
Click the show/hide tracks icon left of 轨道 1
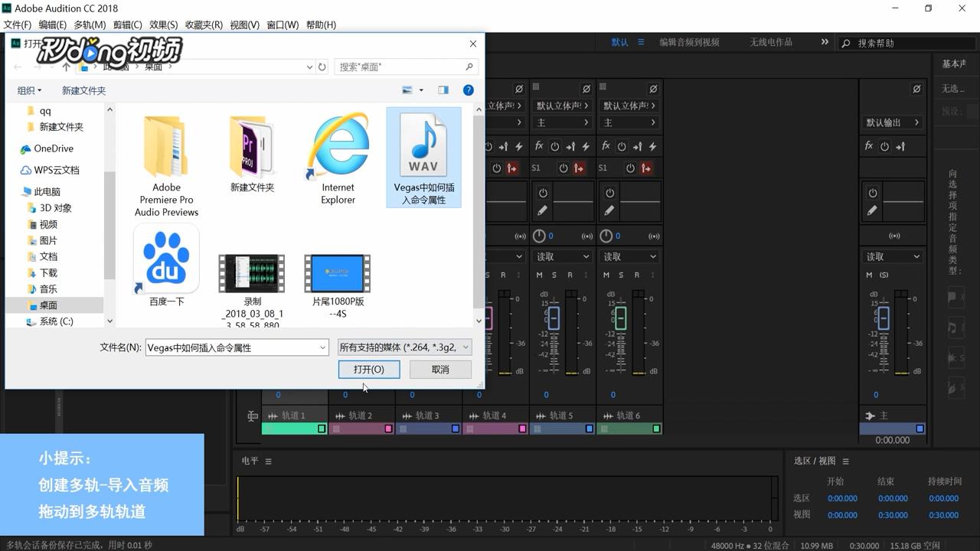click(252, 416)
